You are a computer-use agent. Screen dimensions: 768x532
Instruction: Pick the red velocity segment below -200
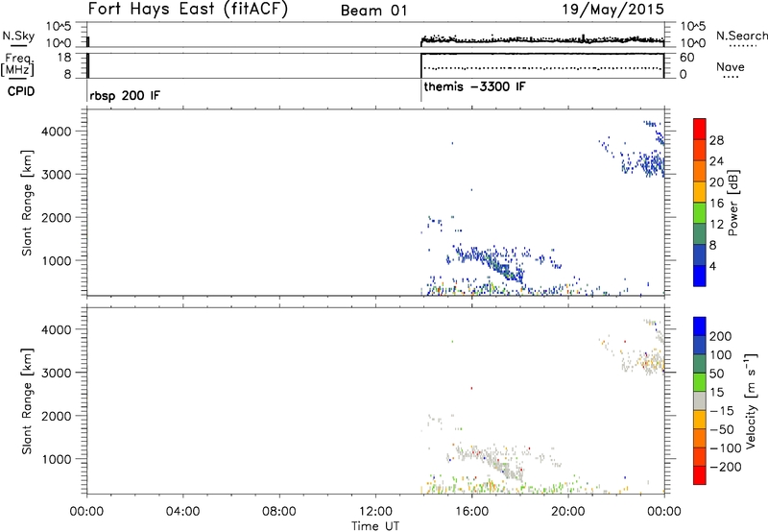[x=700, y=474]
